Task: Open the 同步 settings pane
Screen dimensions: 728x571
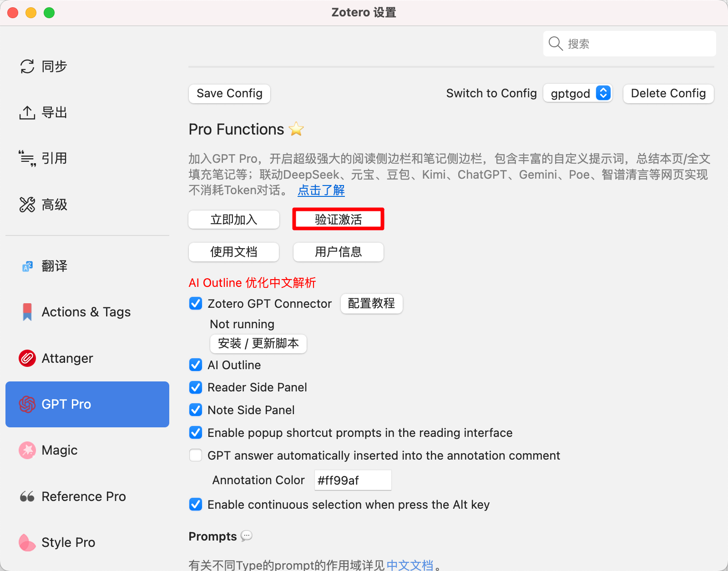Action: 54,66
